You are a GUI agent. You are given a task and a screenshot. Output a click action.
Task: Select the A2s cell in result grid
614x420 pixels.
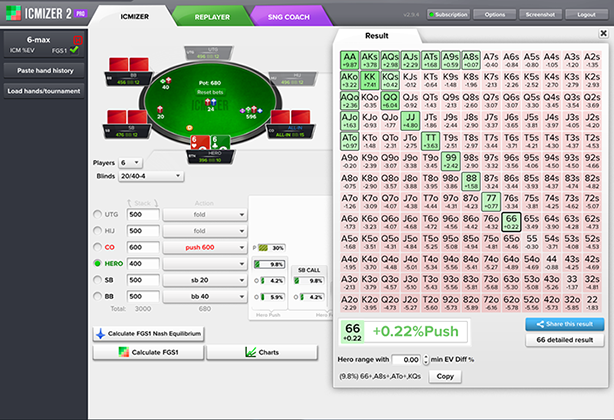point(592,60)
